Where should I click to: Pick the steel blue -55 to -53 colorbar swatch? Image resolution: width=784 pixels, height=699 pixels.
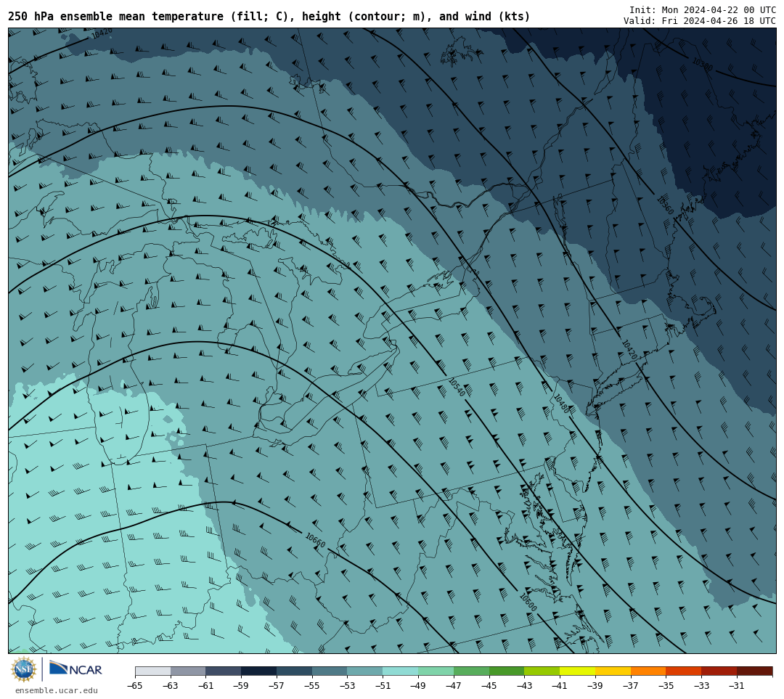tap(330, 671)
